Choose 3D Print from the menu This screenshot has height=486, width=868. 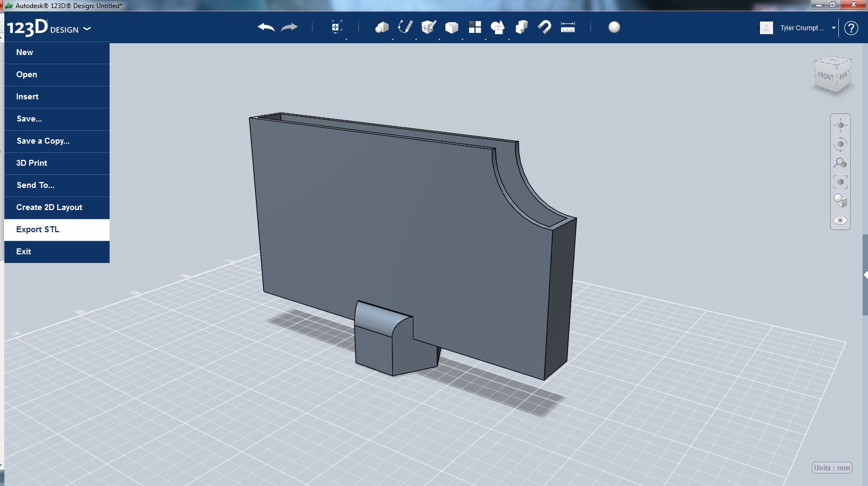(x=57, y=164)
